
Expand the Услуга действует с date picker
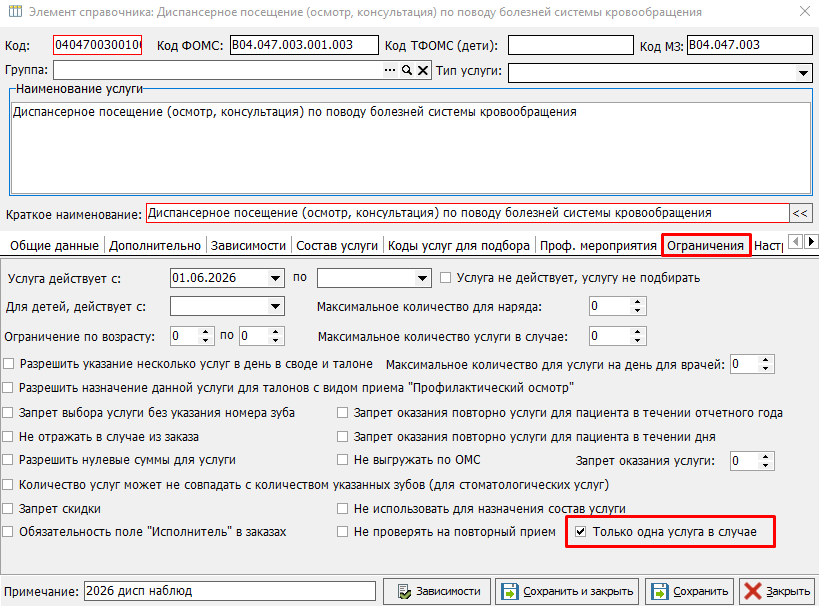click(275, 278)
